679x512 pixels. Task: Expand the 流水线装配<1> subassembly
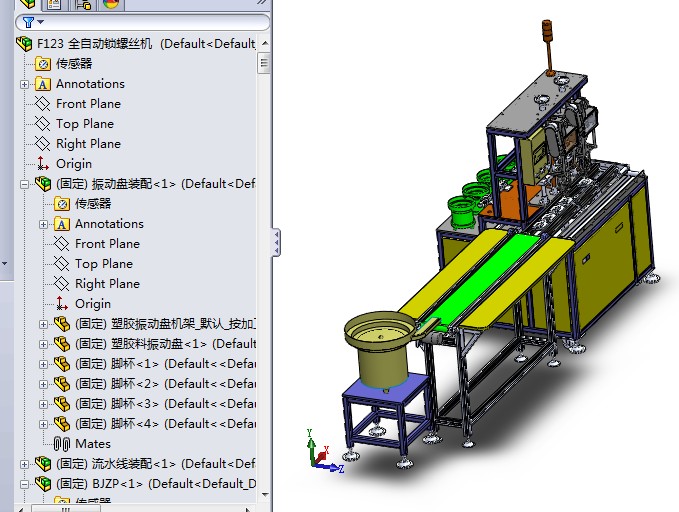24,464
